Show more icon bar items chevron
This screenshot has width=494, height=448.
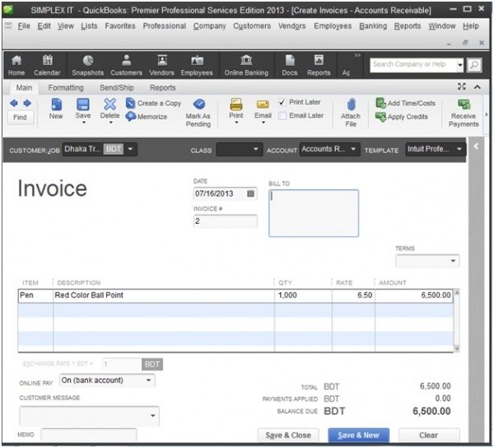pos(357,55)
